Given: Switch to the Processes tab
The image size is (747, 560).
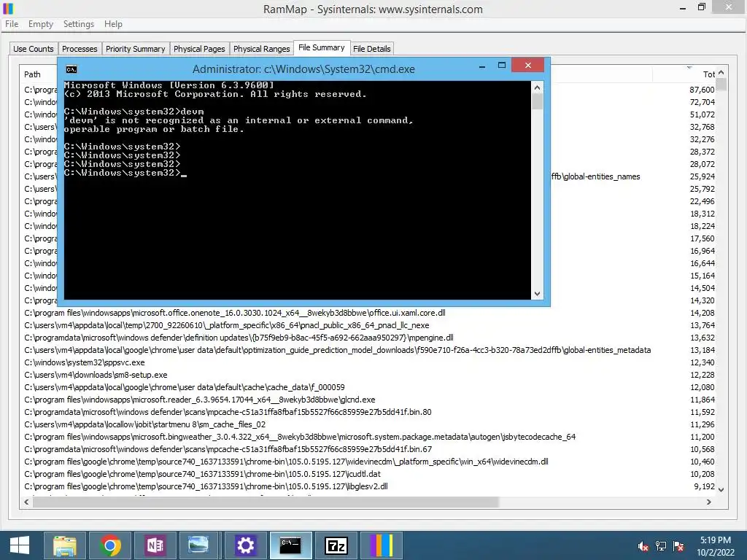Looking at the screenshot, I should (80, 49).
